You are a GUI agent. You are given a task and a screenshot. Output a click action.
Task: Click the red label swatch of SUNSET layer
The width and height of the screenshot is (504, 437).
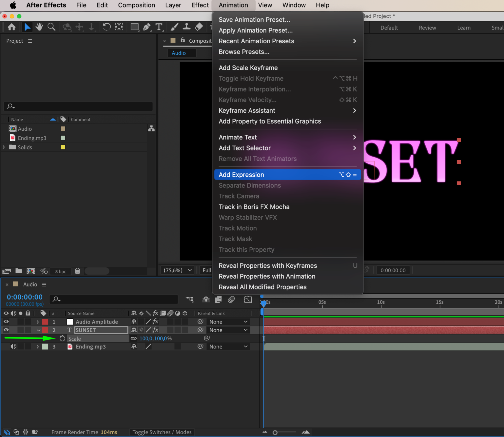(x=45, y=330)
